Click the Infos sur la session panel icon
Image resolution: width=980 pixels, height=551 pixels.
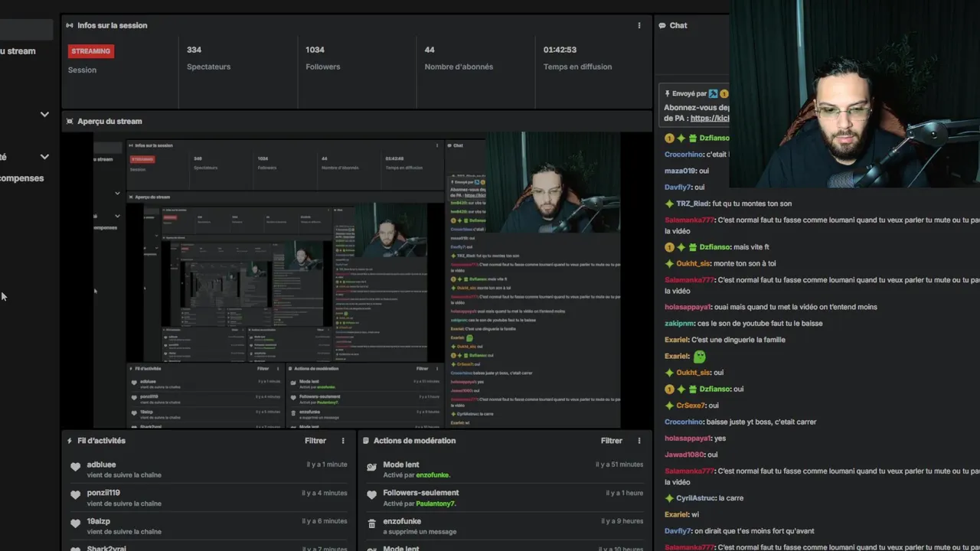70,25
